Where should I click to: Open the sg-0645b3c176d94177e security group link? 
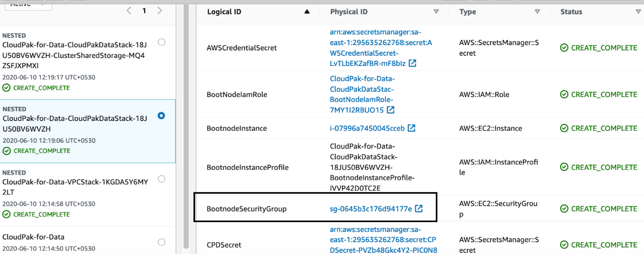(370, 209)
